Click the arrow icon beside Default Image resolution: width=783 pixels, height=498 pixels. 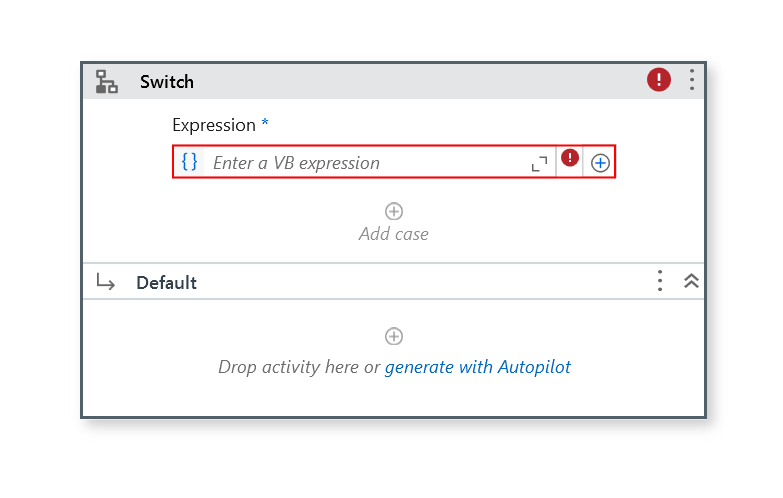tap(105, 282)
